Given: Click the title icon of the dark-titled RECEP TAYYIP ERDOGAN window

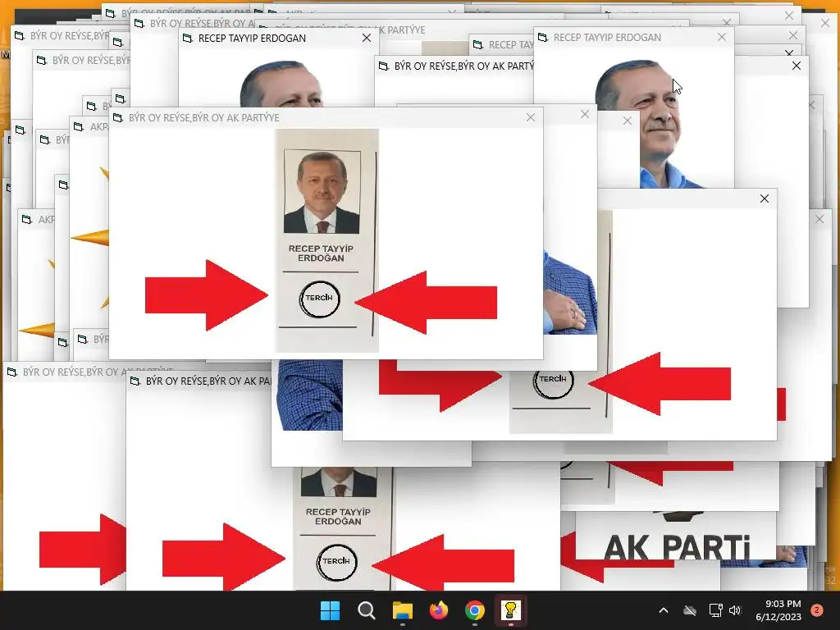Looking at the screenshot, I should point(188,38).
